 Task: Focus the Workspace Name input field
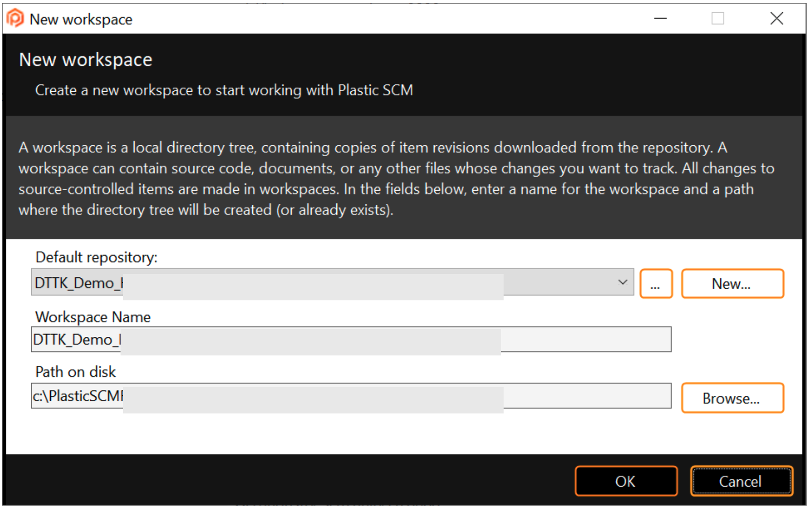click(351, 339)
